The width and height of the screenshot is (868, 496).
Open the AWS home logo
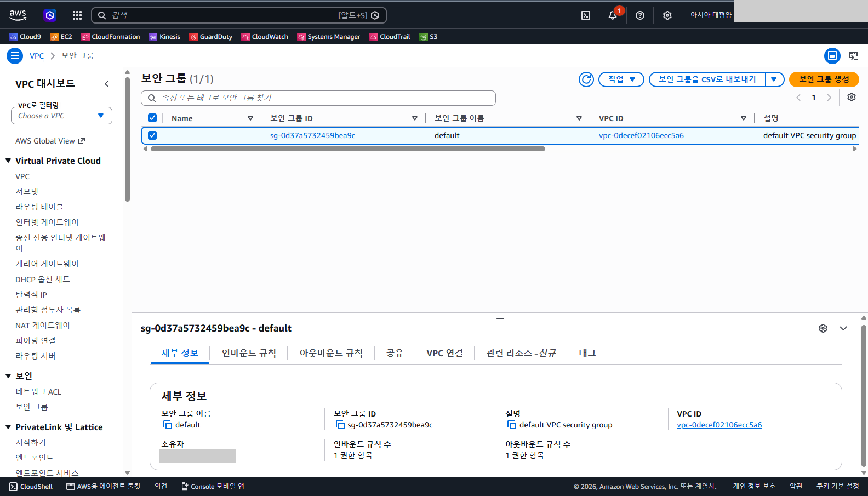[18, 15]
